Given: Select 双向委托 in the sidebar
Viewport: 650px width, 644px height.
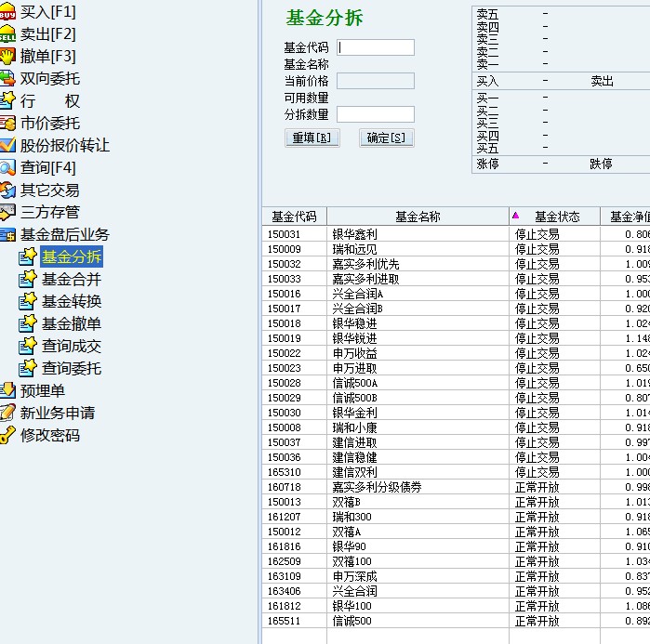Looking at the screenshot, I should pos(50,78).
